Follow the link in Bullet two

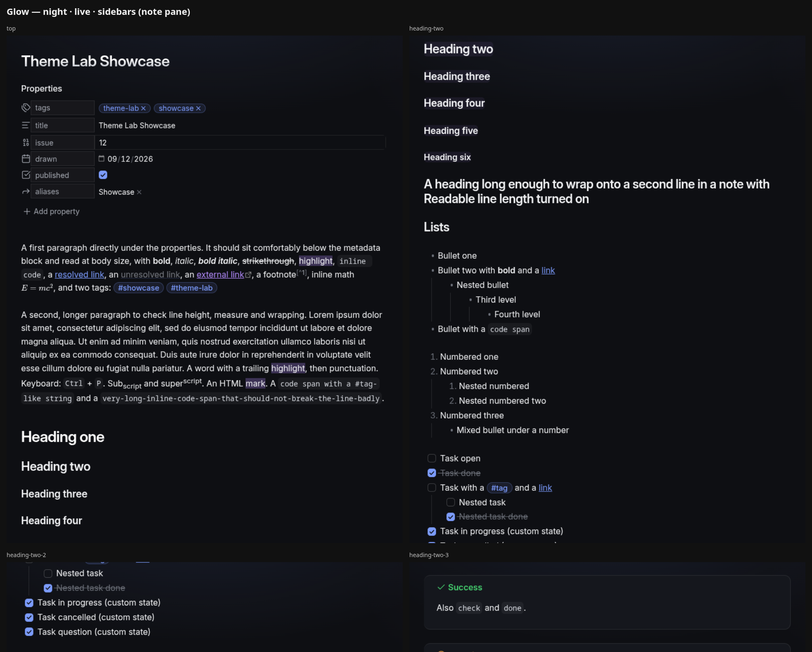click(548, 270)
